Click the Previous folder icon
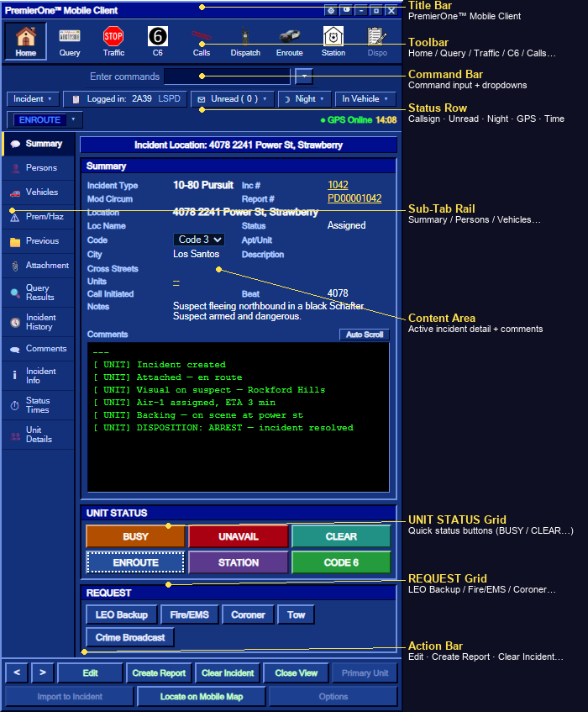The width and height of the screenshot is (588, 712). tap(15, 241)
